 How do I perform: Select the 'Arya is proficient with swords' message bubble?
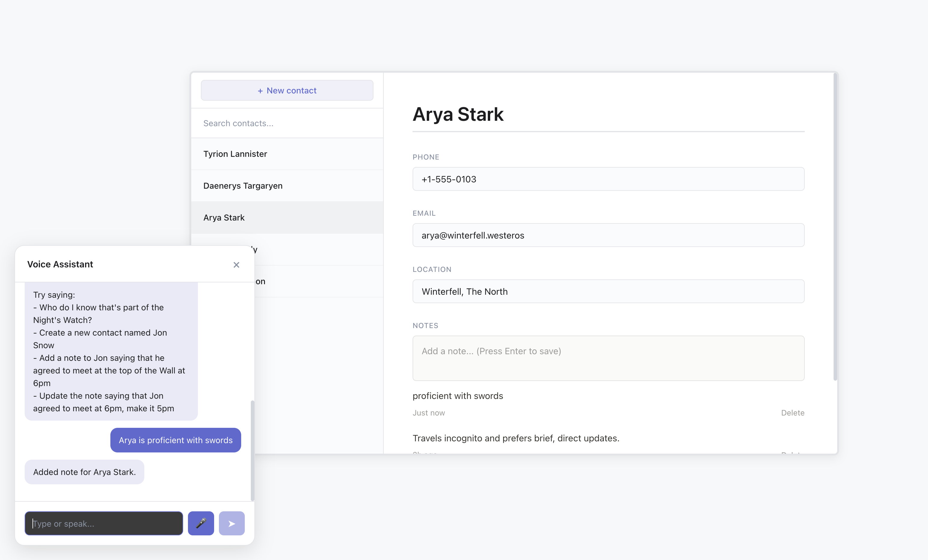click(175, 440)
